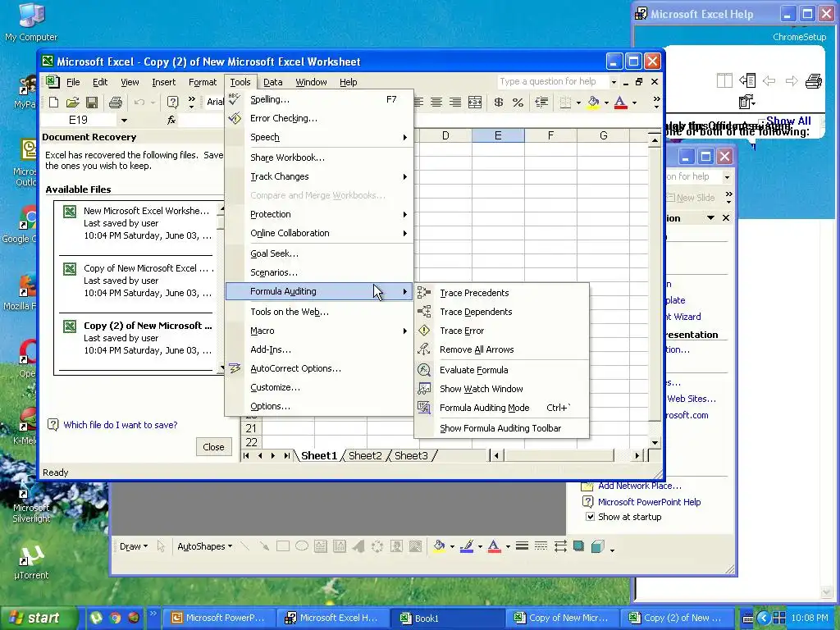Open Borders dropdown arrow in Excel toolbar
This screenshot has height=630, width=840.
578,102
